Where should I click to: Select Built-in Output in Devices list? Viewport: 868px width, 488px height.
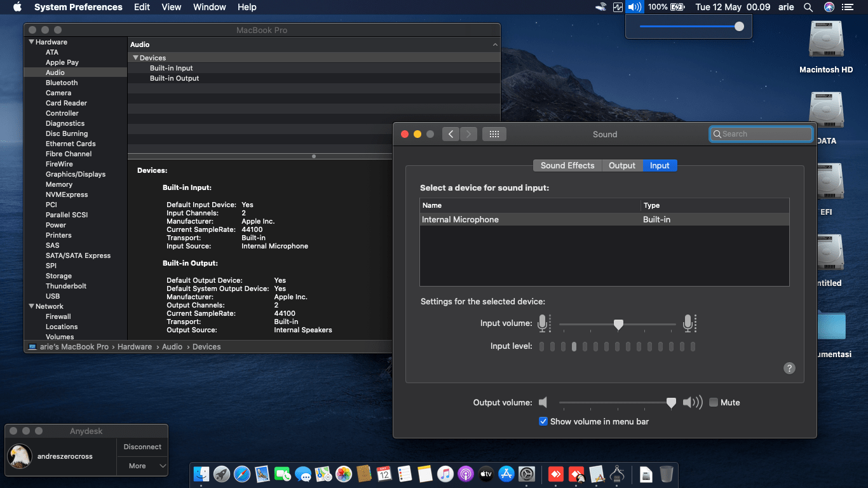(314, 78)
